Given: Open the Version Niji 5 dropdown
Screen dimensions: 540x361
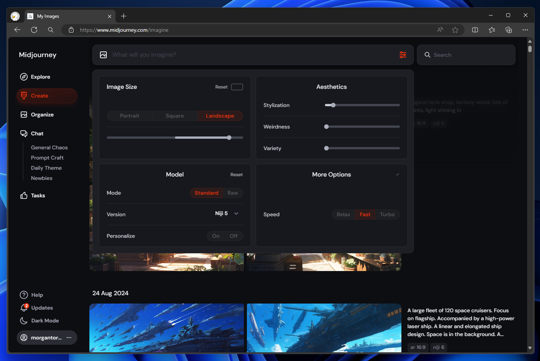Looking at the screenshot, I should (227, 214).
